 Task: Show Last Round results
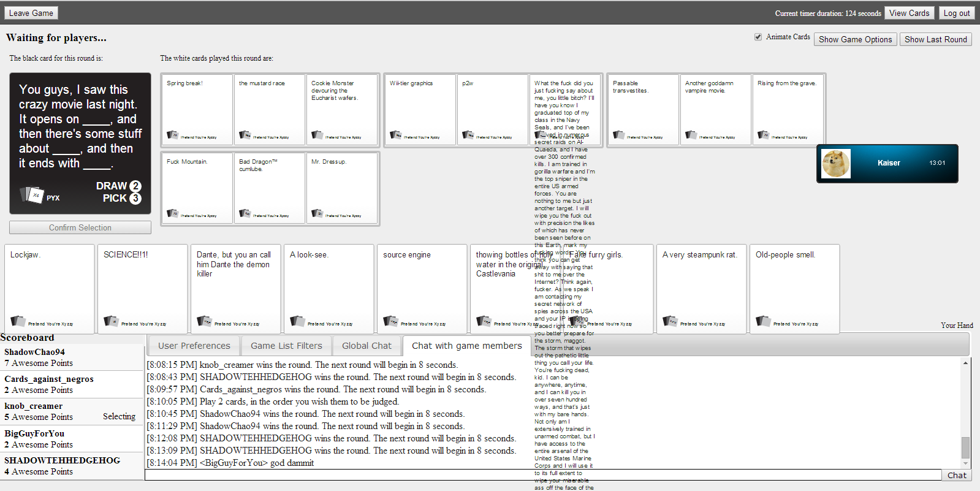coord(935,39)
